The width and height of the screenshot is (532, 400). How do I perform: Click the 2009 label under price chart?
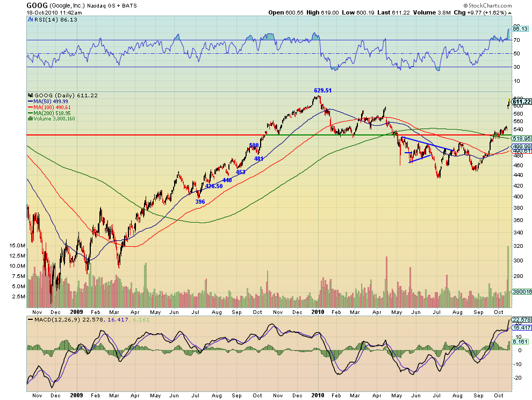[x=76, y=312]
